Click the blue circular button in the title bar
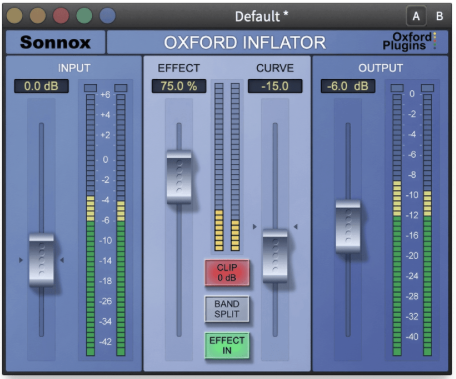The width and height of the screenshot is (456, 379). tap(107, 15)
